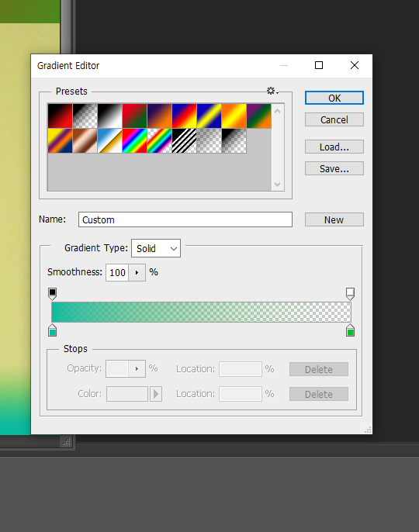
Task: Click the Load... button
Action: tap(334, 147)
